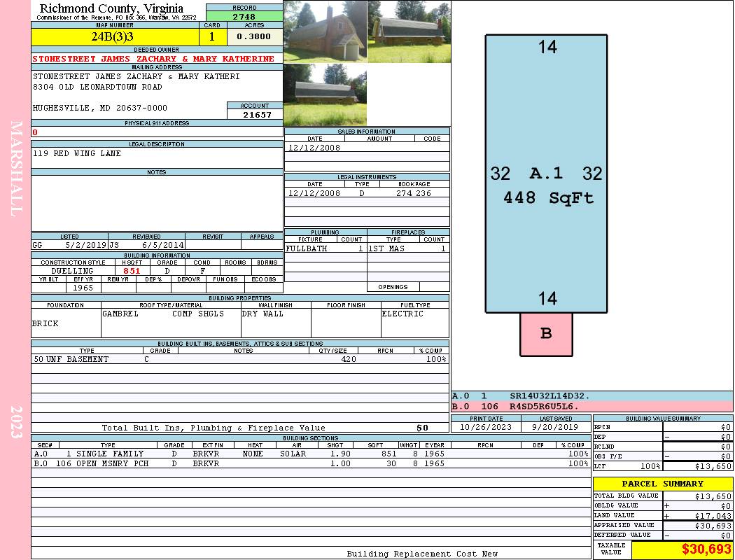Click inside the empty Notes box
The image size is (735, 560).
point(156,202)
